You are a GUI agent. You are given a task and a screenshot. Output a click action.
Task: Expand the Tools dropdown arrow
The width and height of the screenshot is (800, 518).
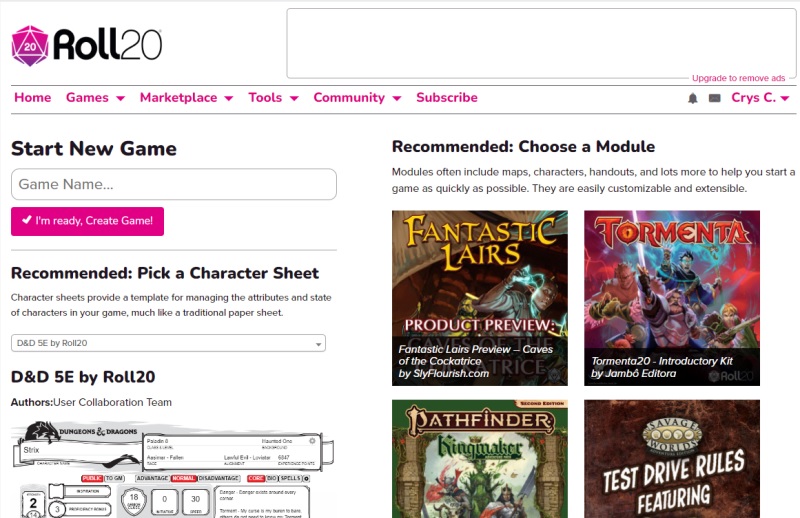pos(294,98)
